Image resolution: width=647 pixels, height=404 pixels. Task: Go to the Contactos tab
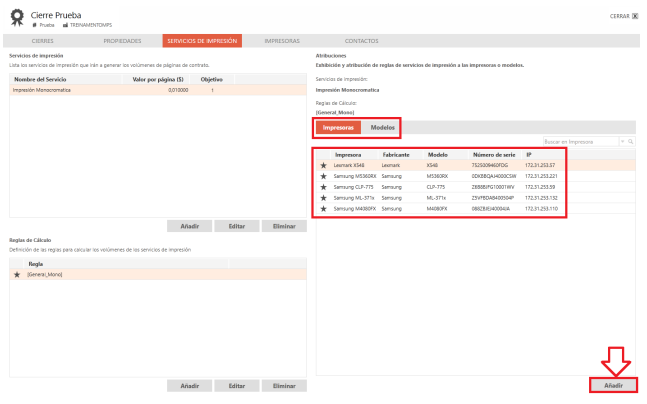361,41
